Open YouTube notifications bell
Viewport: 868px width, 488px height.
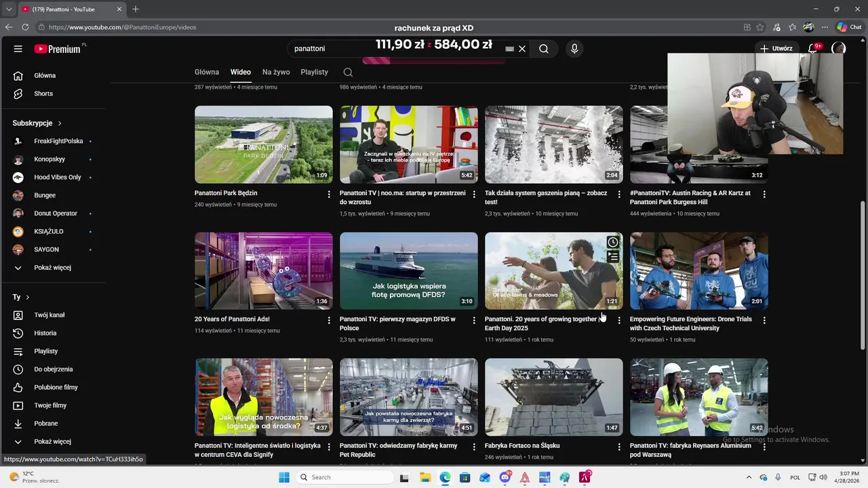click(813, 49)
